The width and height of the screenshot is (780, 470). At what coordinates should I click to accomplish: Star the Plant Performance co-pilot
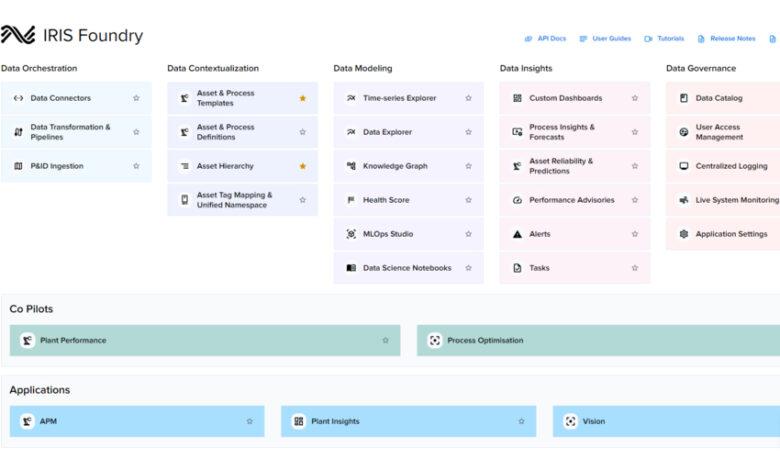(385, 340)
